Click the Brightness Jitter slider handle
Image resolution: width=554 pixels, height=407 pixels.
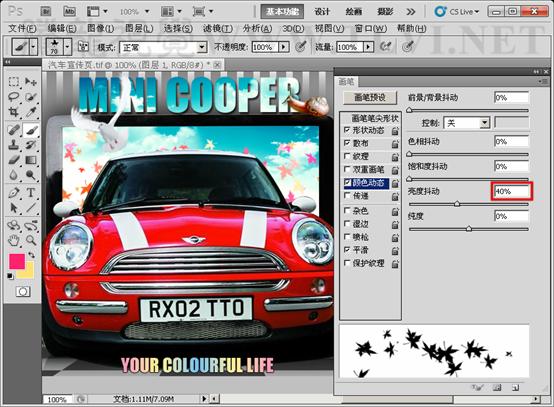(x=457, y=204)
